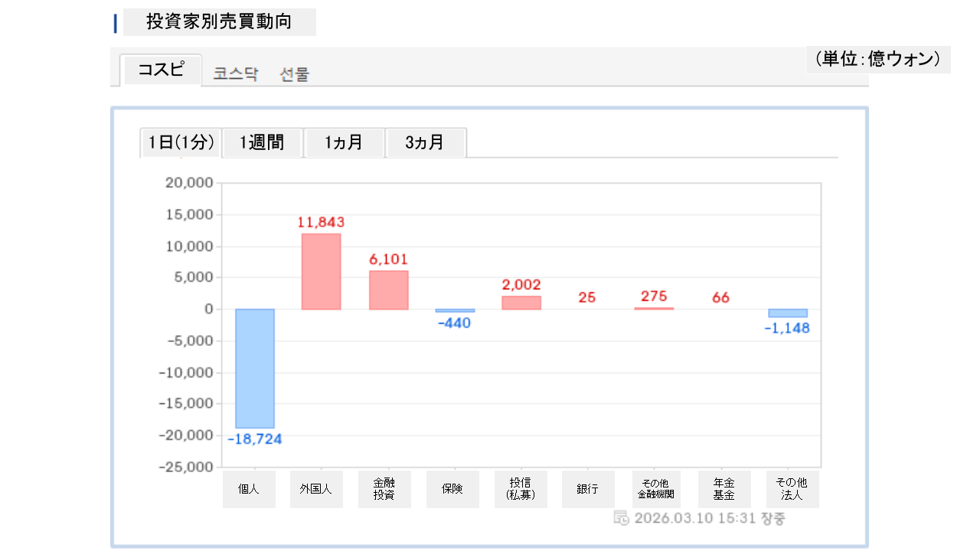Switch to the 코스닥 tab
Viewport: 980px width, 551px height.
point(236,74)
